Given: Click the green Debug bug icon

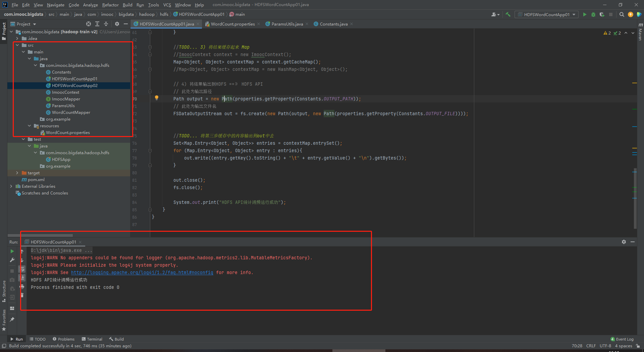Looking at the screenshot, I should 593,14.
